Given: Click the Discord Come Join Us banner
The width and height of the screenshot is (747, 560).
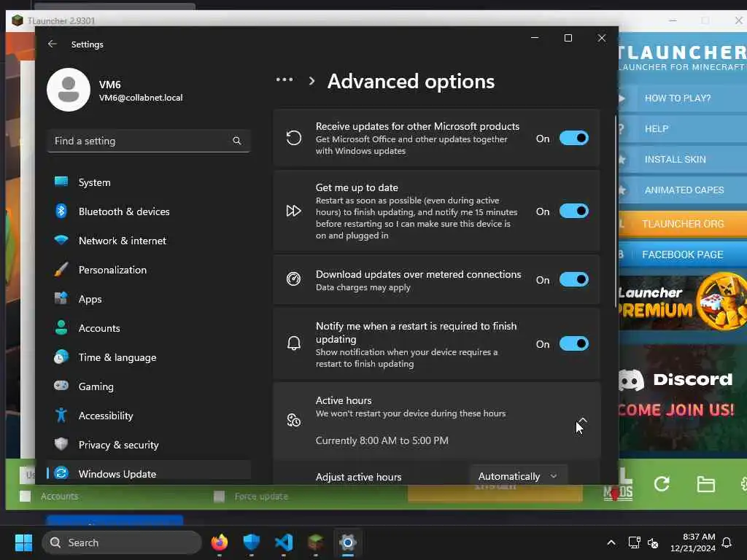Looking at the screenshot, I should 683,397.
